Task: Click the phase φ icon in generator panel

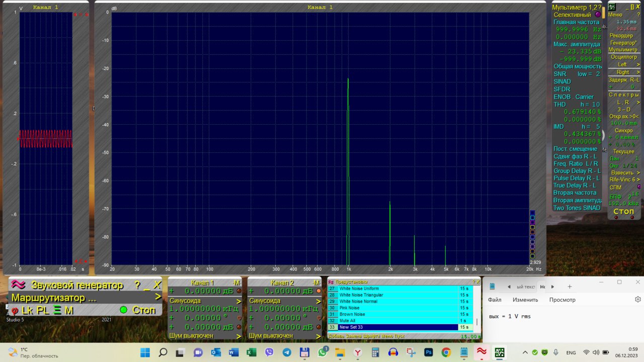Action: (15, 311)
